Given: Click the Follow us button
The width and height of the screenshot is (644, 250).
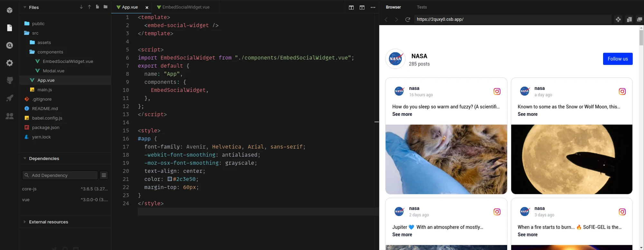Looking at the screenshot, I should pyautogui.click(x=618, y=59).
